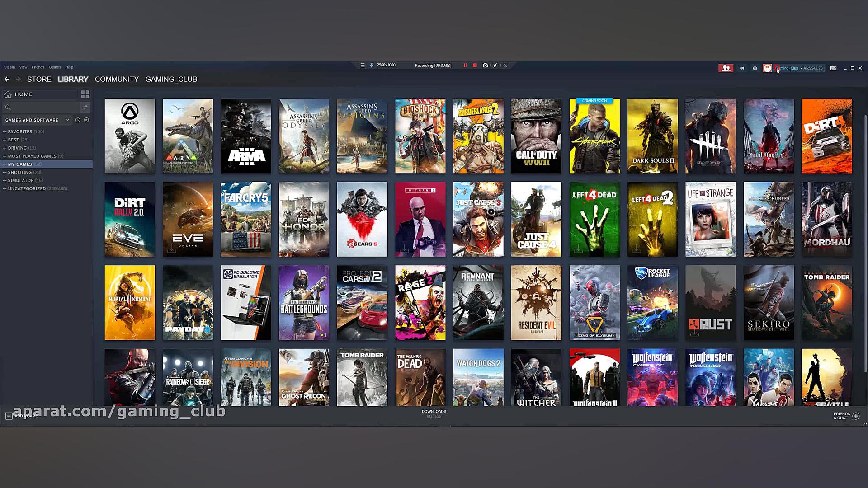Open the Steam announcements megaphone icon
This screenshot has width=868, height=488.
tap(742, 68)
